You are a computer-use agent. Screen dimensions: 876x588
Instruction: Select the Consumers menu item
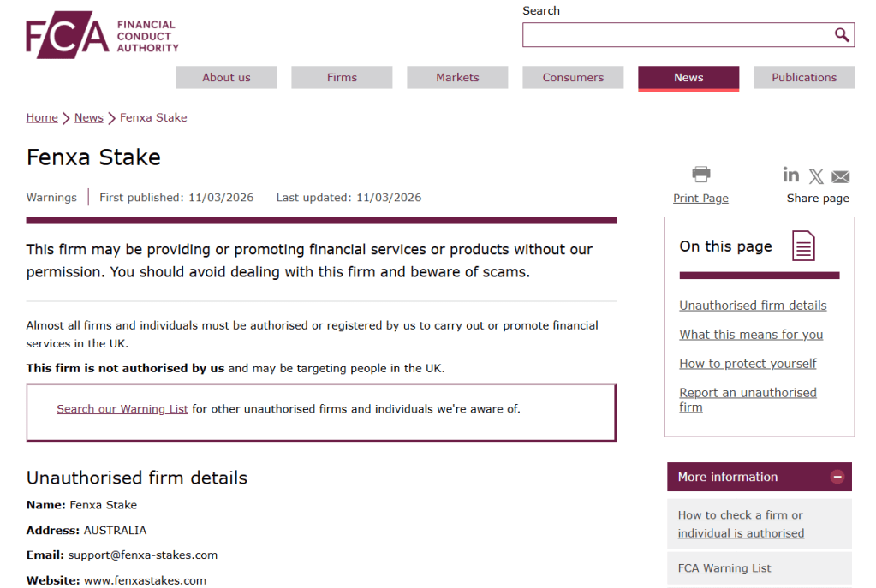coord(573,77)
